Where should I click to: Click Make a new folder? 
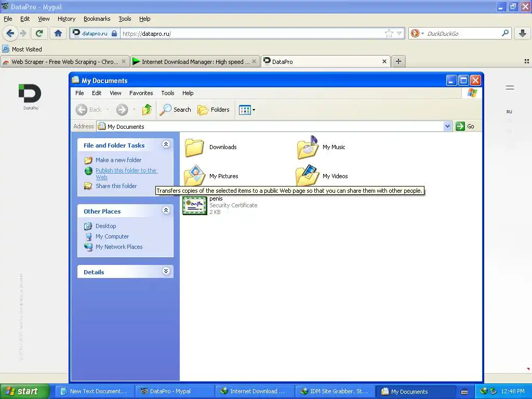[118, 160]
